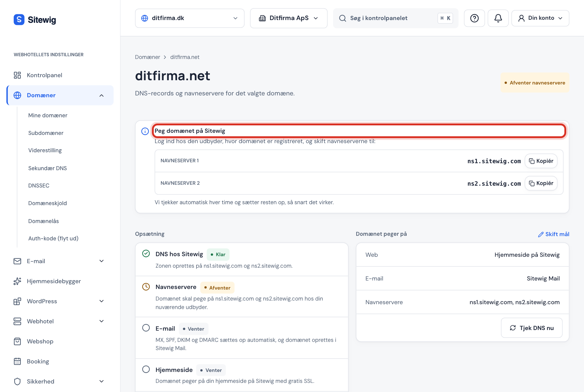
Task: Open the Ditfirma ApS company dropdown
Action: click(288, 18)
